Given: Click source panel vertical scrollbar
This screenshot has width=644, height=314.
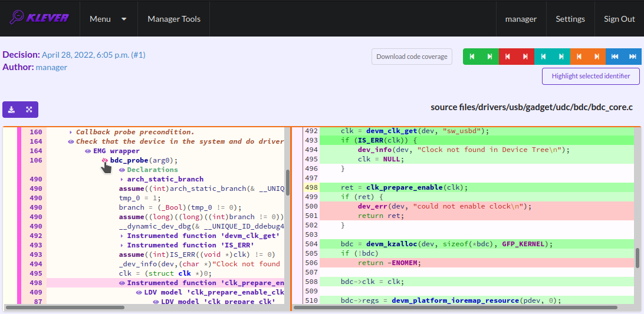Looking at the screenshot, I should tap(638, 258).
